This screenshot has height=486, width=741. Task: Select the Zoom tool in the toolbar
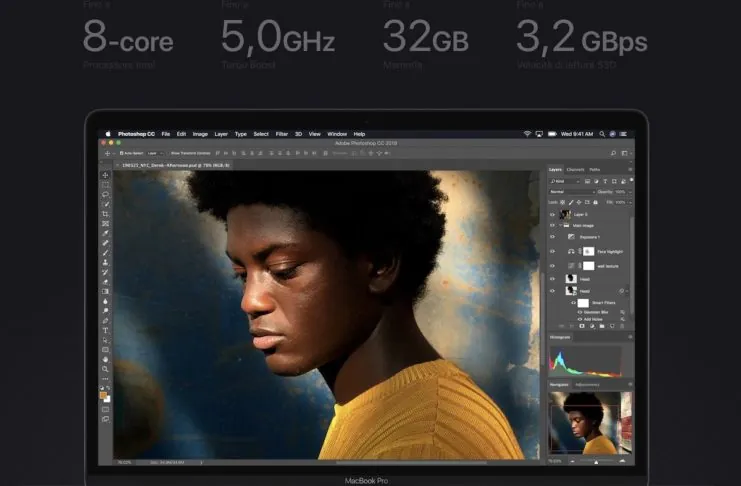coord(106,369)
